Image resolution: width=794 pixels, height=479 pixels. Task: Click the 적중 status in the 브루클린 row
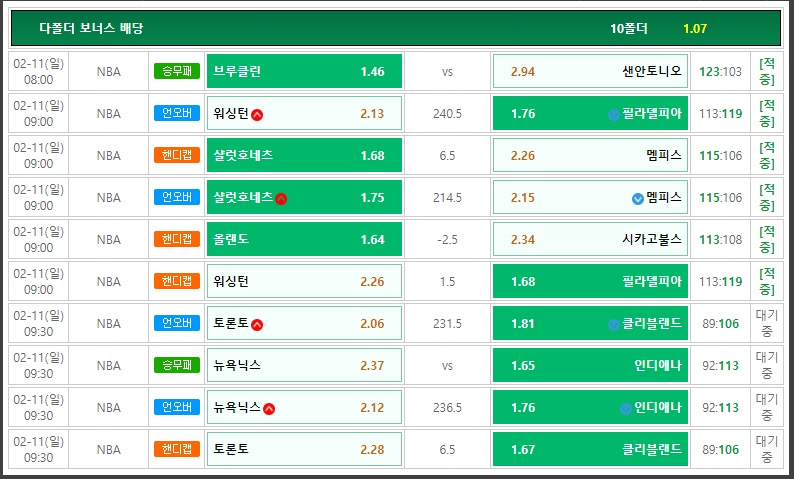click(767, 71)
